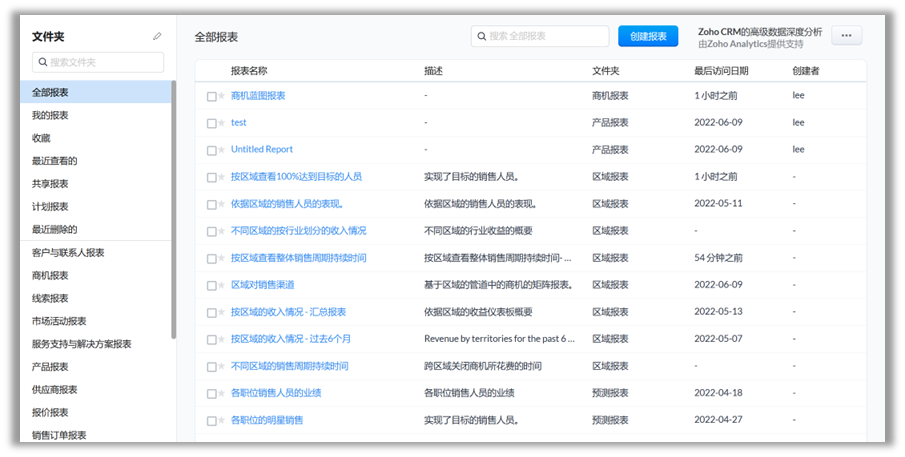Click the magnifier icon in 搜索文件夹 box

[x=42, y=62]
